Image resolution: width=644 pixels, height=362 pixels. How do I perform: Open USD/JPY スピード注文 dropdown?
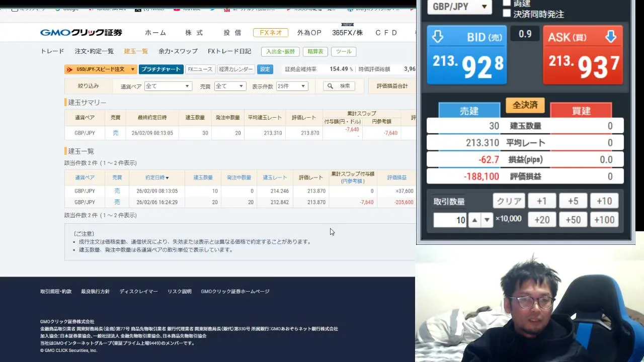101,69
